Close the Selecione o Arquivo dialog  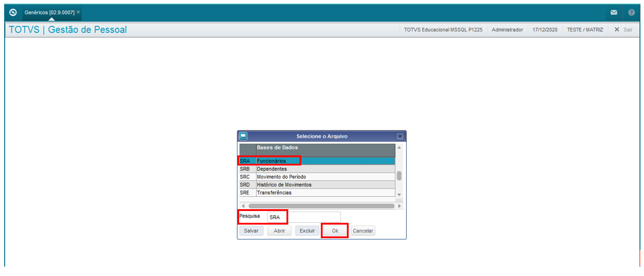(400, 136)
